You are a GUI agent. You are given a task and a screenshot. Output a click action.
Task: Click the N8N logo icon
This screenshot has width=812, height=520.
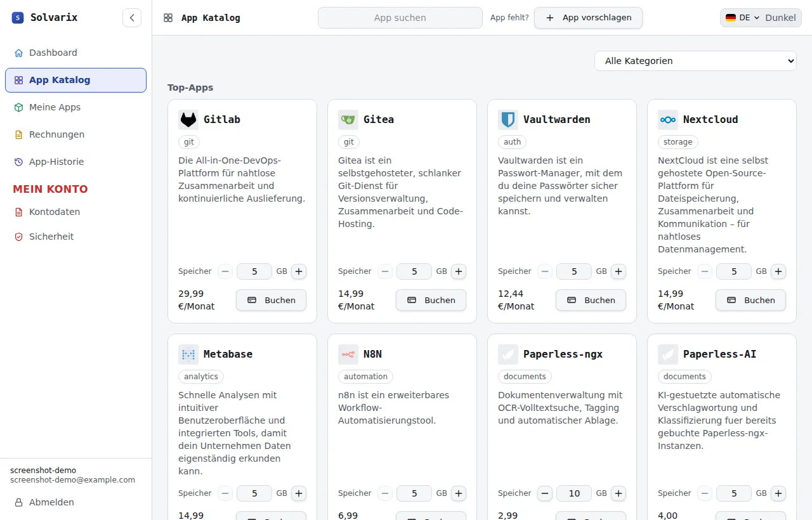click(348, 354)
